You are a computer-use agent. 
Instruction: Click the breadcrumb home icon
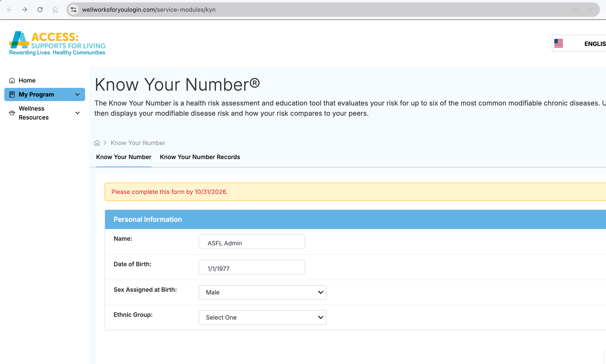pyautogui.click(x=97, y=143)
